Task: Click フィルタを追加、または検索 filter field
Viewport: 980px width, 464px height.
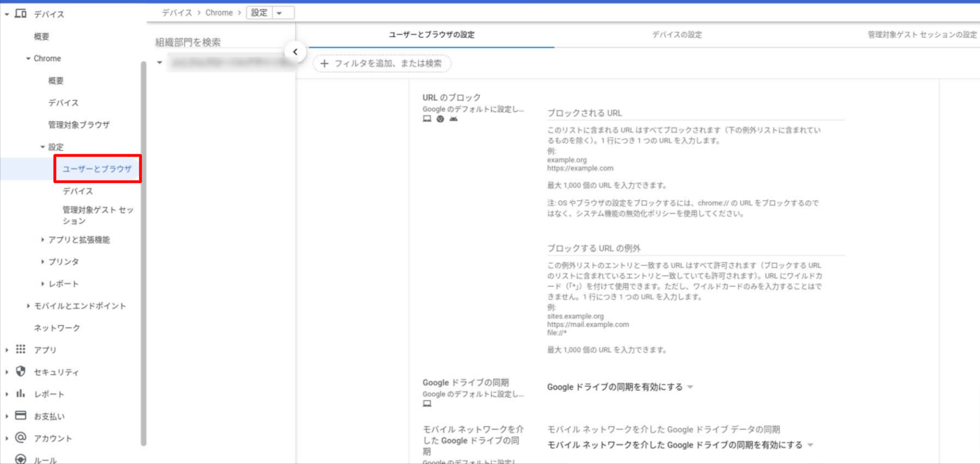Action: pos(382,63)
